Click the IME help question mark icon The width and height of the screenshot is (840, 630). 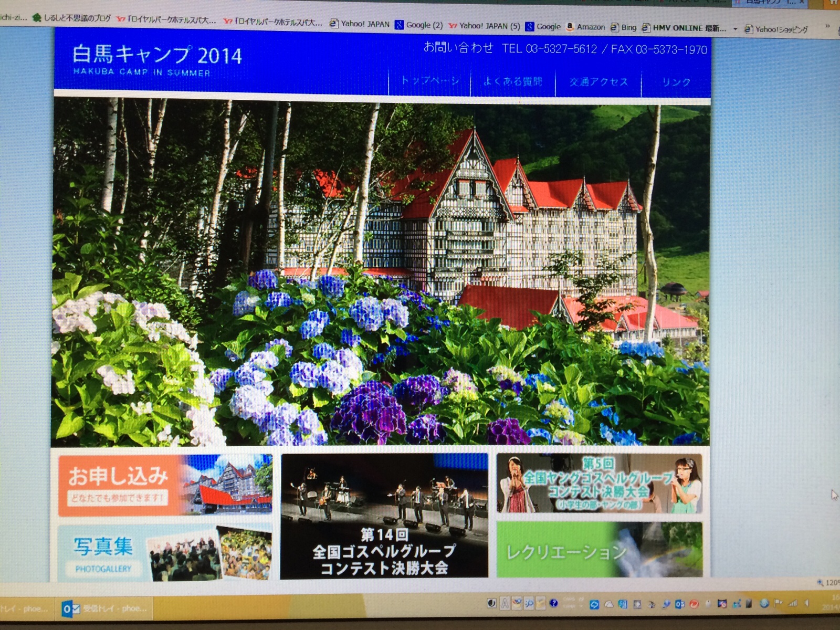click(x=553, y=603)
